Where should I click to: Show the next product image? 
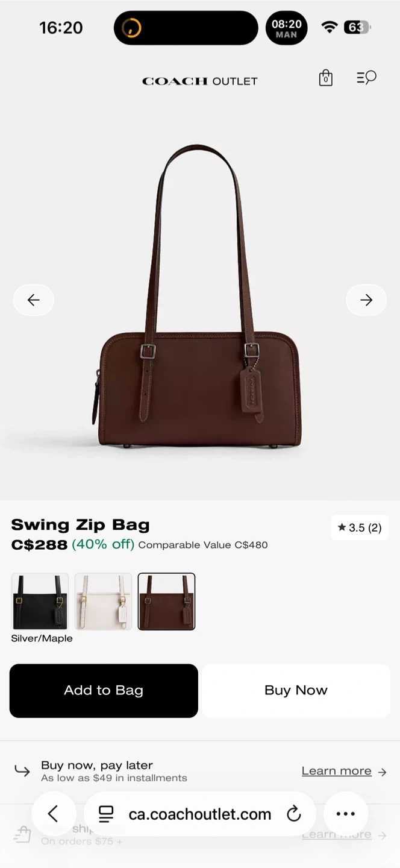(366, 300)
